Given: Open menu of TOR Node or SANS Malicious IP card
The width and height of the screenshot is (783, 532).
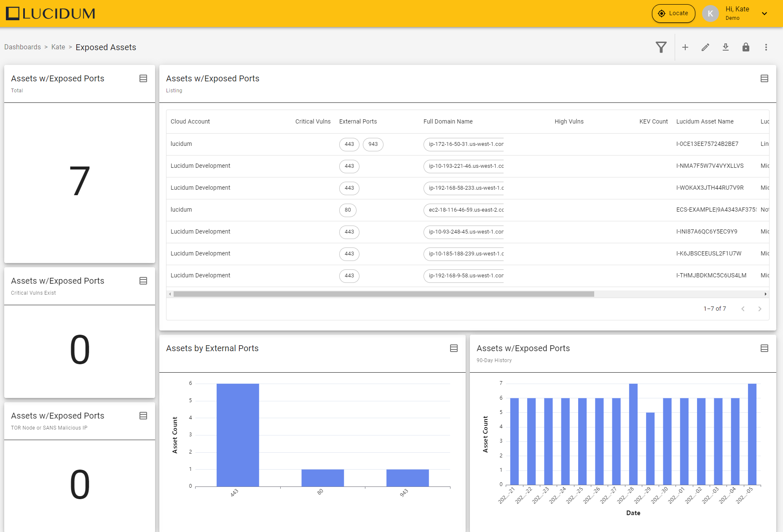Looking at the screenshot, I should [143, 416].
